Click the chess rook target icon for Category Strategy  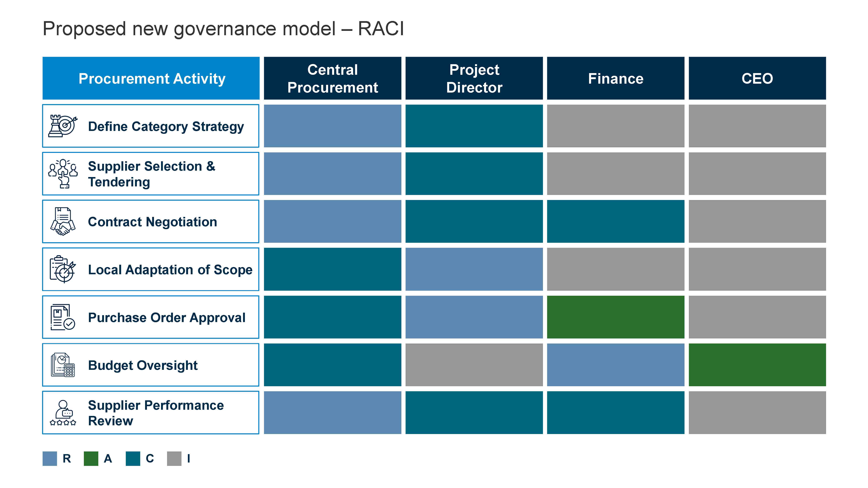pyautogui.click(x=63, y=126)
